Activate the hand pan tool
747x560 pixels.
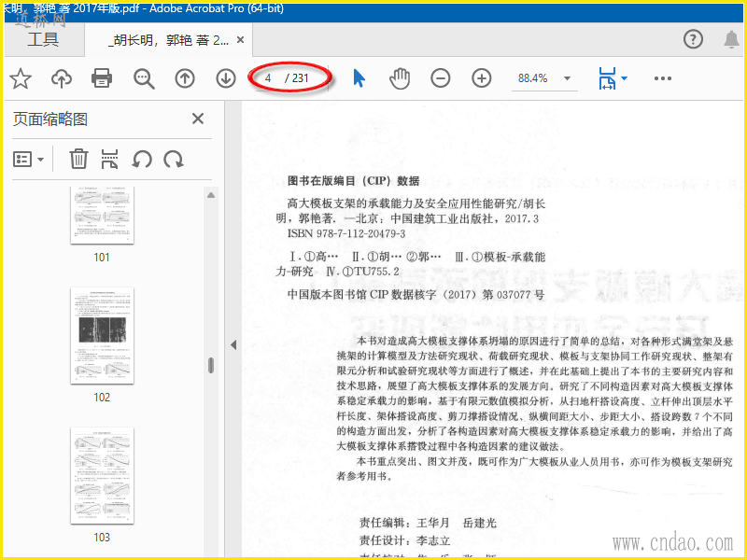click(400, 78)
